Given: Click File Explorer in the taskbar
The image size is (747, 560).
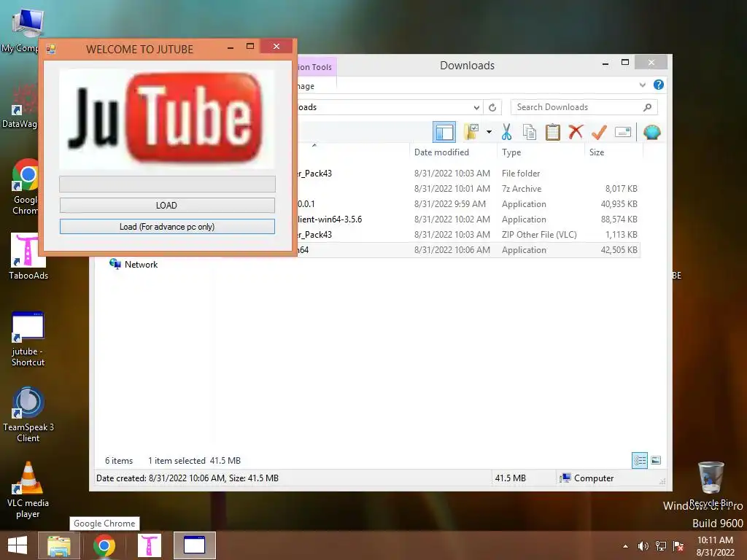Looking at the screenshot, I should coord(58,545).
